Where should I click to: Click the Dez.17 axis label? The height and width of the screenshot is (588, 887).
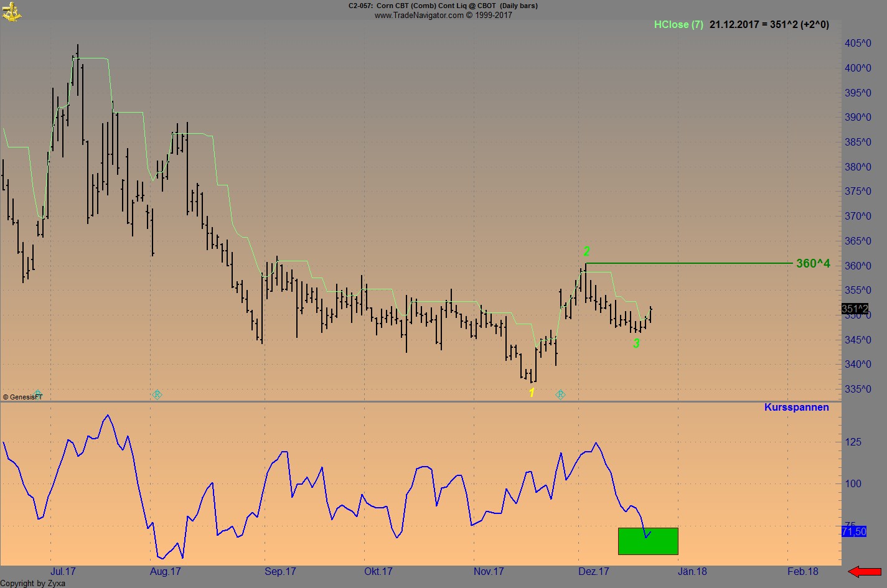[593, 571]
